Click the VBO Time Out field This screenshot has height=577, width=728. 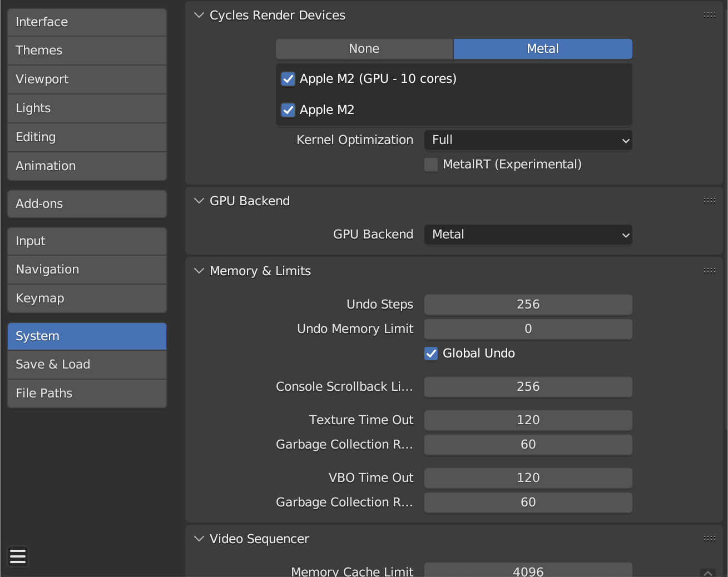(x=528, y=478)
